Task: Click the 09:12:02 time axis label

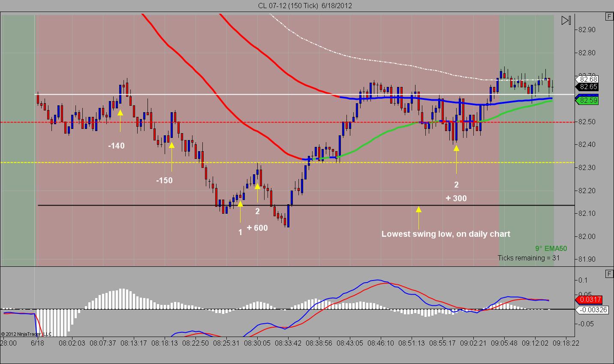Action: (535, 343)
